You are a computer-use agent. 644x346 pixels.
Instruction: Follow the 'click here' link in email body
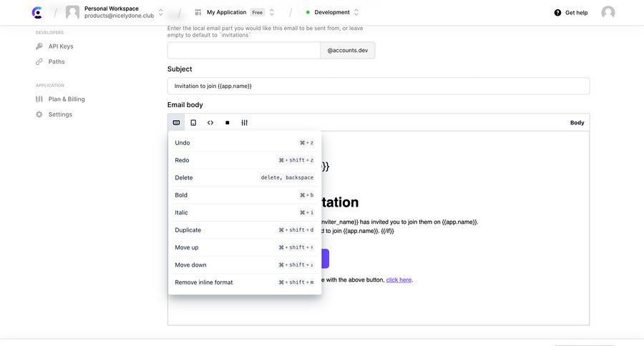click(399, 280)
